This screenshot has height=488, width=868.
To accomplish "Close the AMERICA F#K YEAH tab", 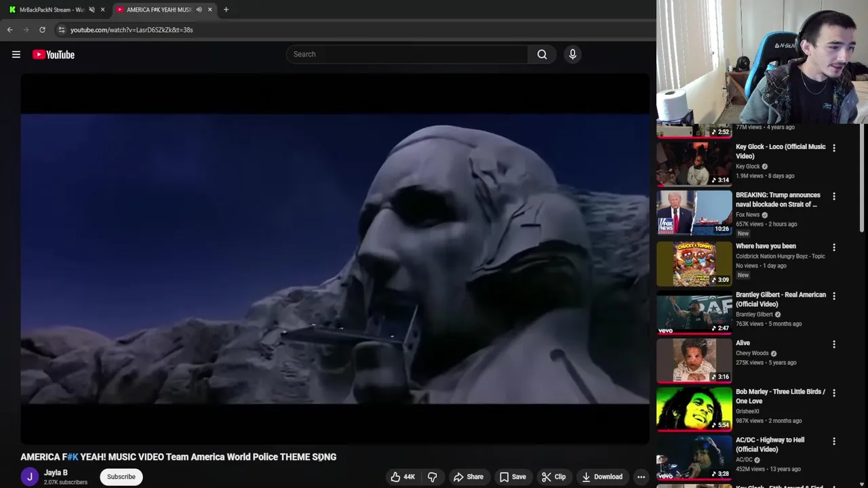I will [x=210, y=9].
